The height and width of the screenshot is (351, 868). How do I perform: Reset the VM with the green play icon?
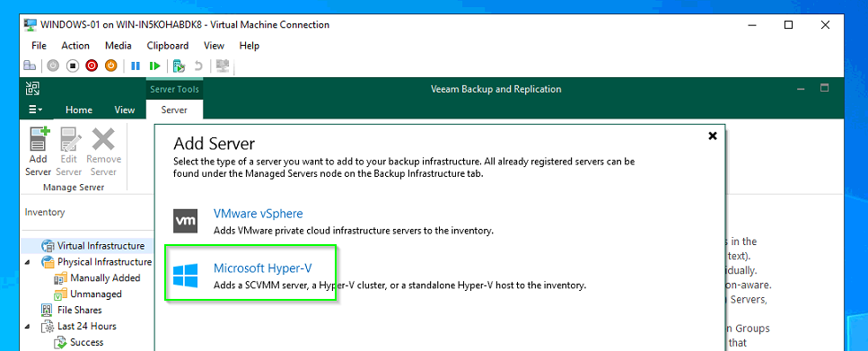click(154, 66)
